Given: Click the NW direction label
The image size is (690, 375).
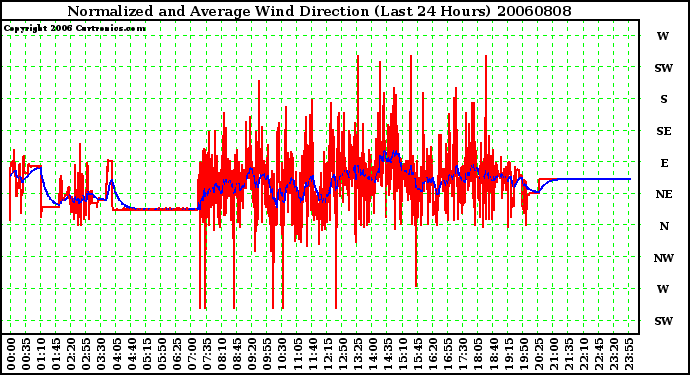Looking at the screenshot, I should [664, 258].
